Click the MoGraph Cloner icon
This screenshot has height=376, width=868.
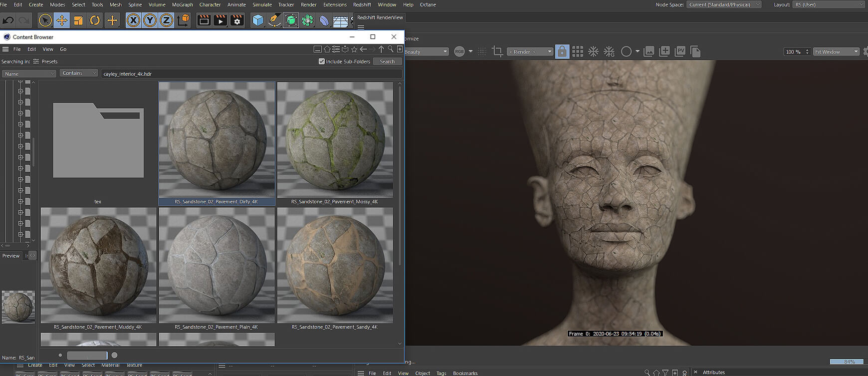[308, 20]
